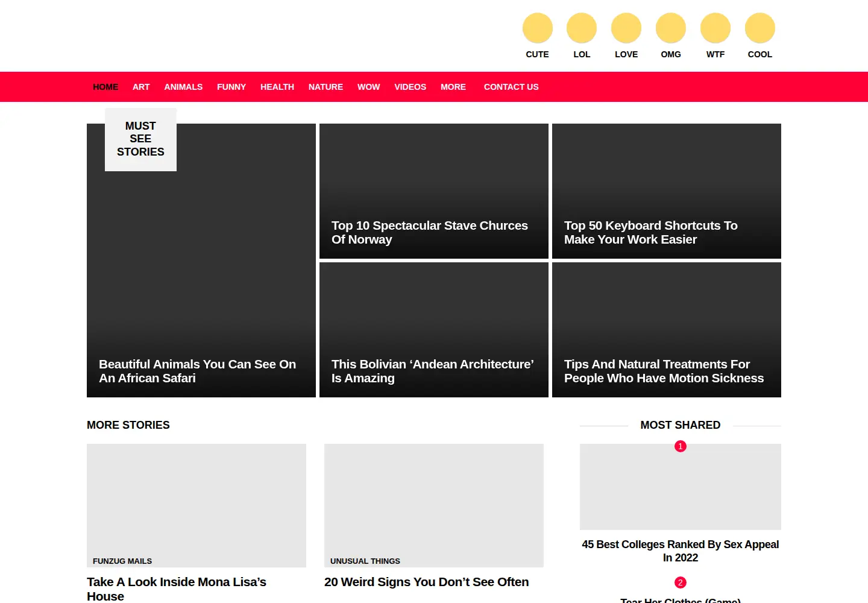The height and width of the screenshot is (603, 868).
Task: Choose the WTF reaction circle icon
Action: pos(715,28)
